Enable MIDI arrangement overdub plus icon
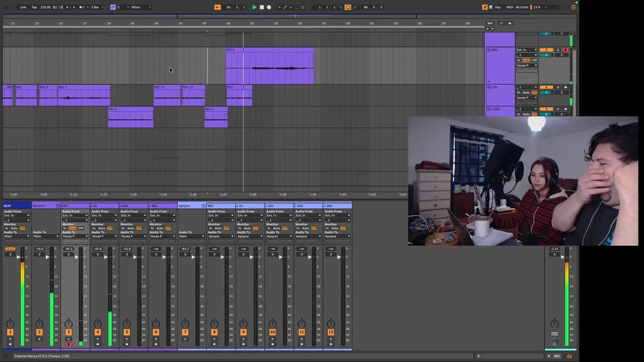Screen dimensions: 644x362 click(279, 7)
